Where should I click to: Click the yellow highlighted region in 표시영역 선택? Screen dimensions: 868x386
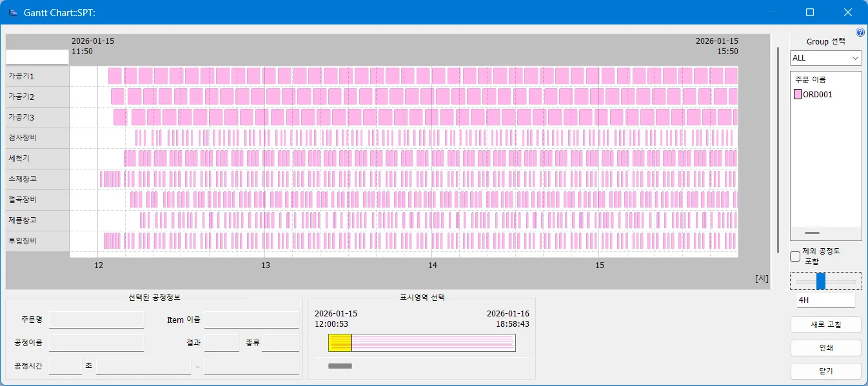[340, 343]
